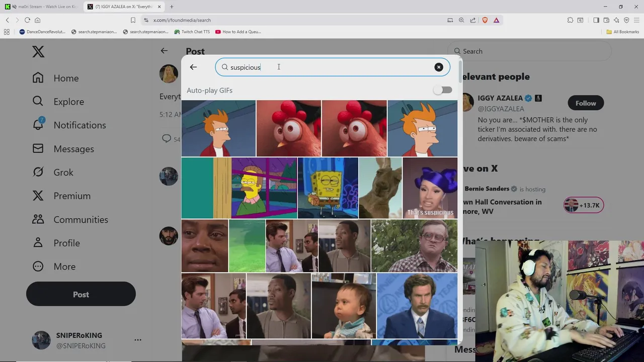The height and width of the screenshot is (362, 644).
Task: Click the black Post button in the sidebar
Action: click(x=81, y=295)
